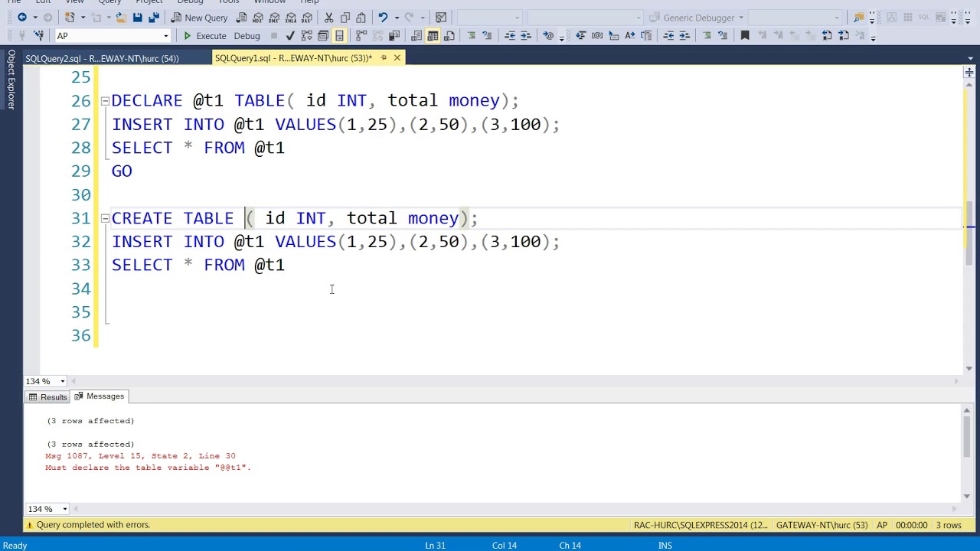
Task: Click the DAX query icon
Action: point(306,18)
